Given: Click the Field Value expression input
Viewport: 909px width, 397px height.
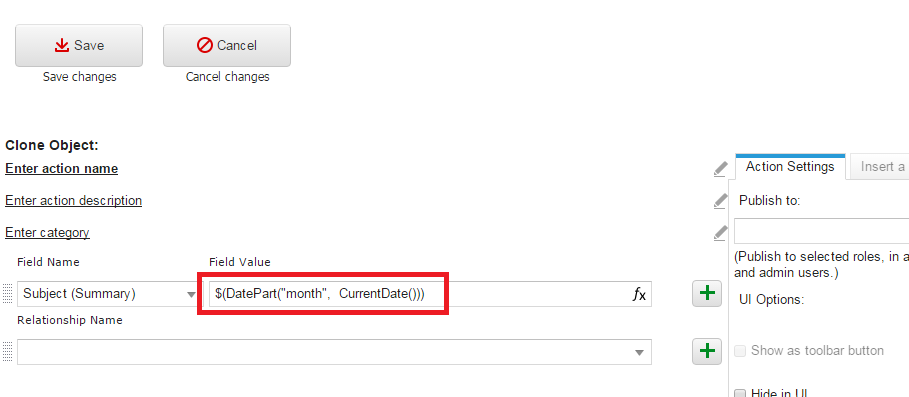Looking at the screenshot, I should coord(430,294).
